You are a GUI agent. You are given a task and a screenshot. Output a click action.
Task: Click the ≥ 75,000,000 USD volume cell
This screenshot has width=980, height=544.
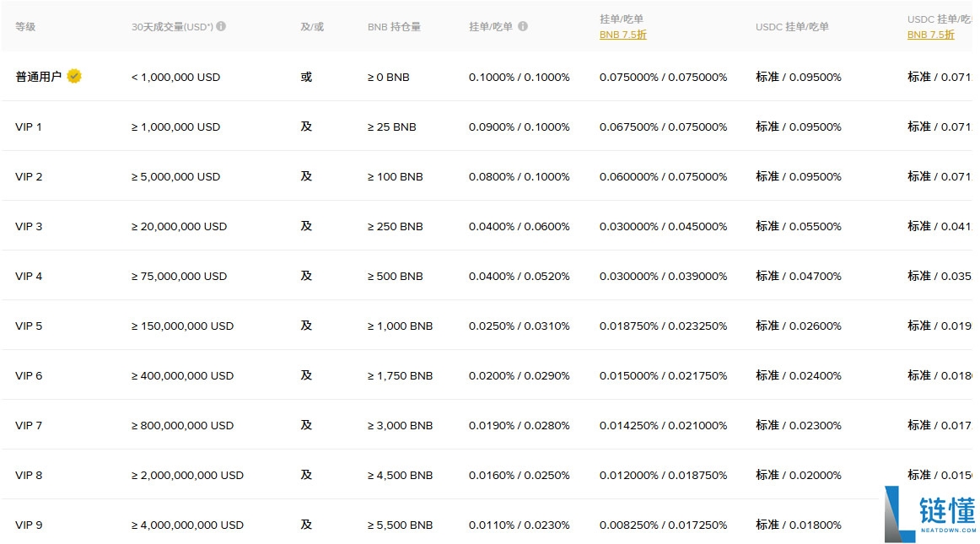[x=179, y=277]
